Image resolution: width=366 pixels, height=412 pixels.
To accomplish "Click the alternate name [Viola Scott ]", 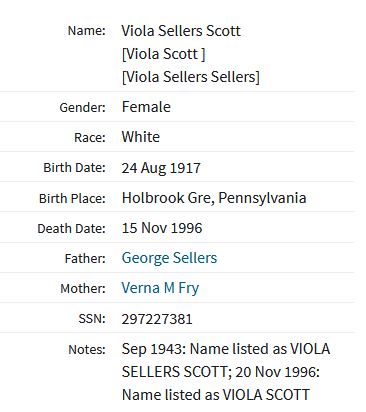I will (163, 54).
